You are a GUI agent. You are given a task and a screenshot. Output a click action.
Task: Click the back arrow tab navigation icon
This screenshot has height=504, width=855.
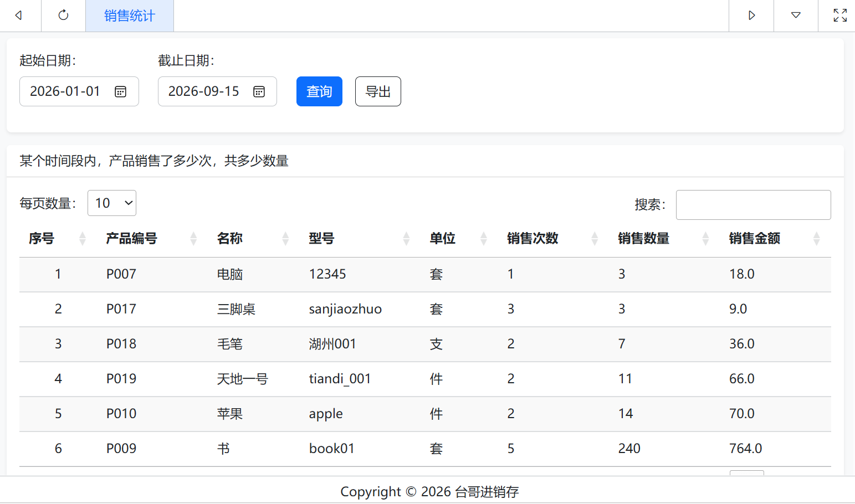[19, 16]
